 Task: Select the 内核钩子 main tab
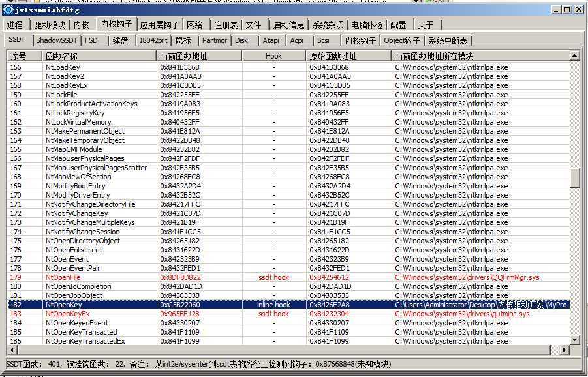coord(117,24)
